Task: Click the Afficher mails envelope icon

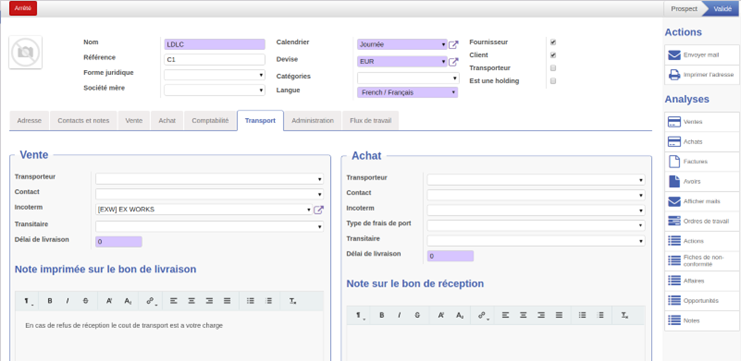Action: 674,201
